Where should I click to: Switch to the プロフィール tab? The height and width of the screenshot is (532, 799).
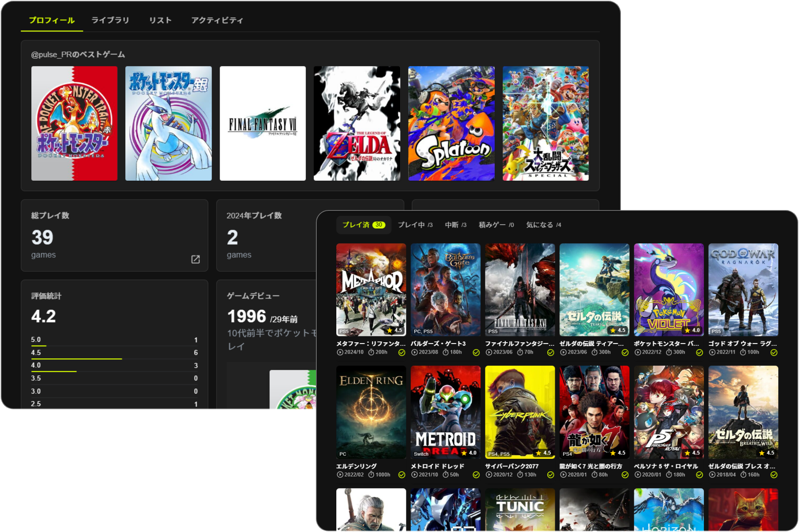click(x=52, y=20)
